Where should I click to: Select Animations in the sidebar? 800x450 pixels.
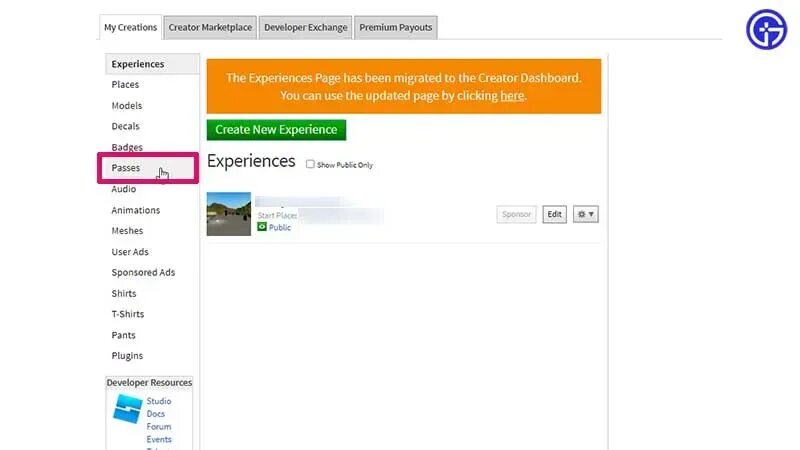(136, 210)
